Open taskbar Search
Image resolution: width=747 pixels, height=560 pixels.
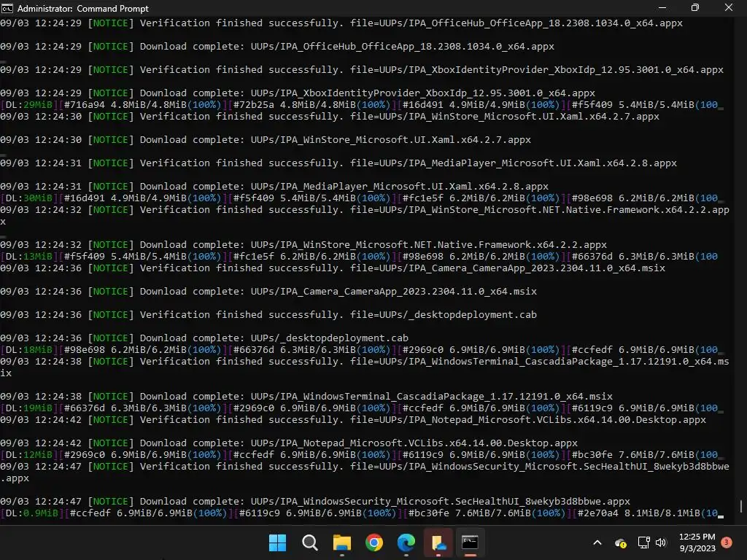tap(309, 542)
